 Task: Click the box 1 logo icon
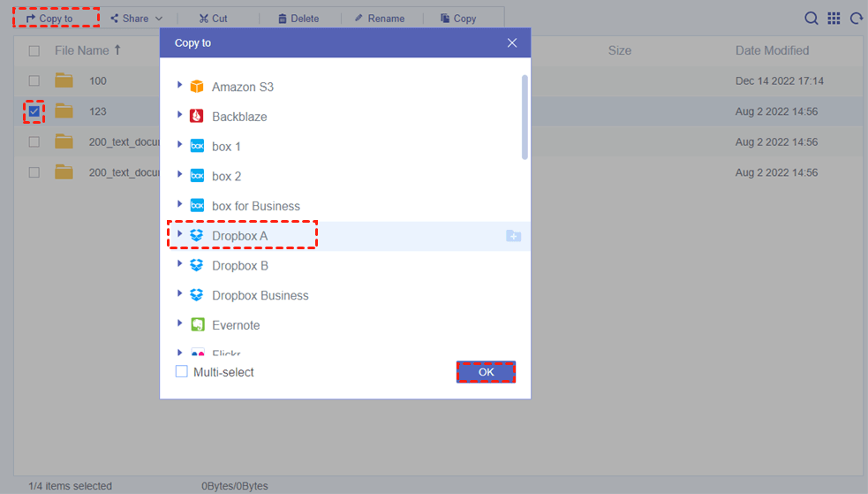[197, 146]
